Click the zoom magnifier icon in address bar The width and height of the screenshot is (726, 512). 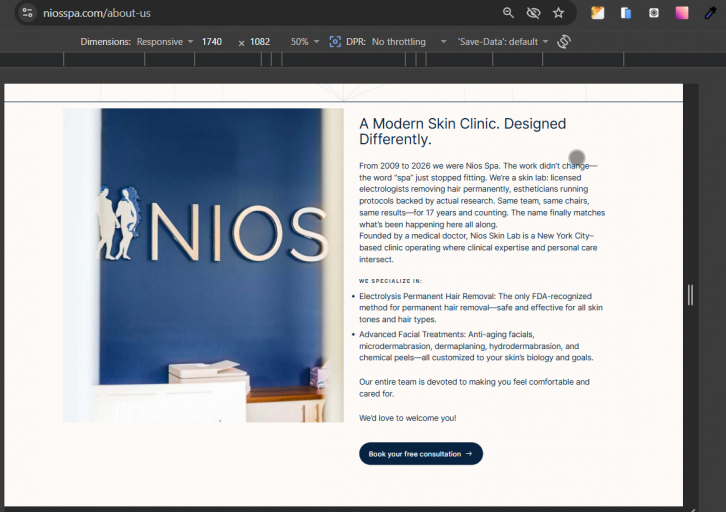pos(508,13)
